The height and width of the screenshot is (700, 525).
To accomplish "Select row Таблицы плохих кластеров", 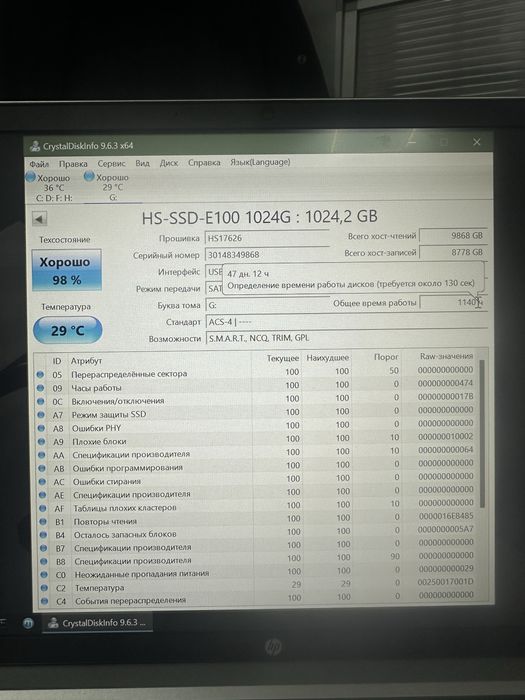I will click(258, 506).
